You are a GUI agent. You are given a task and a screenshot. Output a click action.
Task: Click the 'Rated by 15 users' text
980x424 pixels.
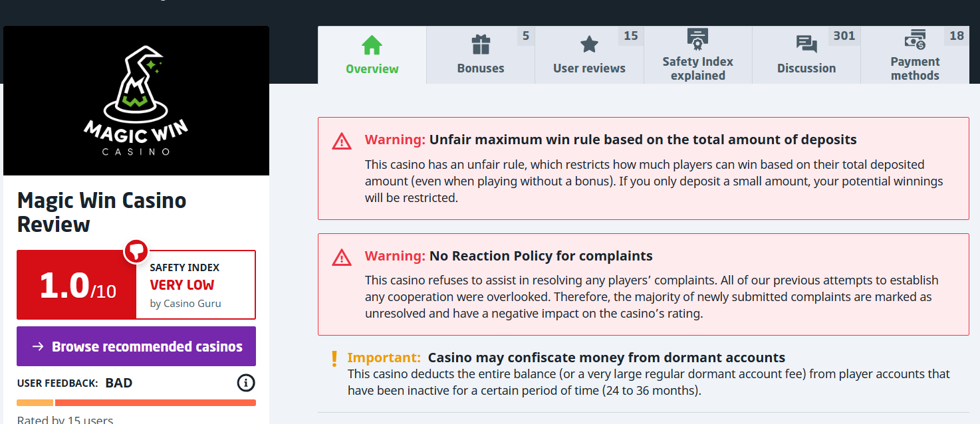point(65,419)
